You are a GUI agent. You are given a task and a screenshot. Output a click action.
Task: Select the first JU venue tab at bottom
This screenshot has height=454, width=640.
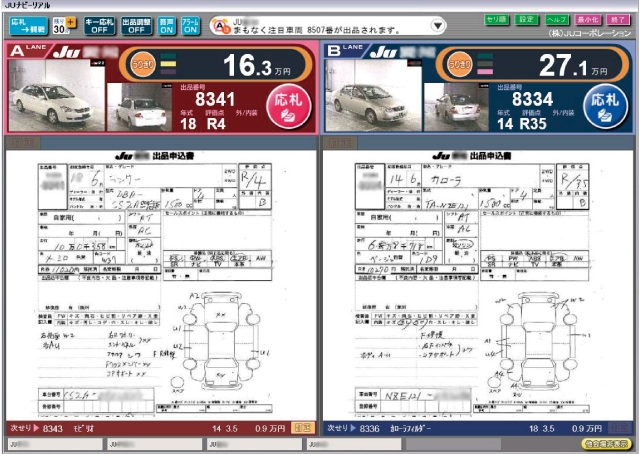pyautogui.click(x=55, y=444)
